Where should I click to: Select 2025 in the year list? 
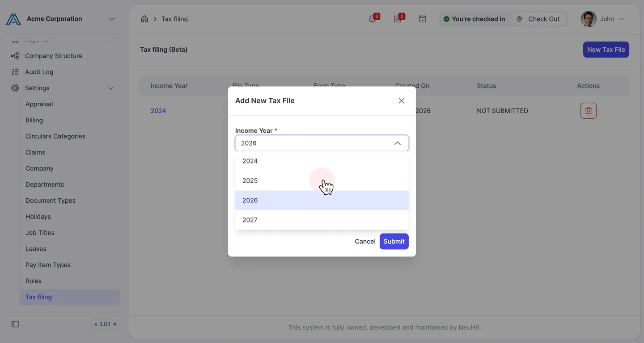click(322, 181)
